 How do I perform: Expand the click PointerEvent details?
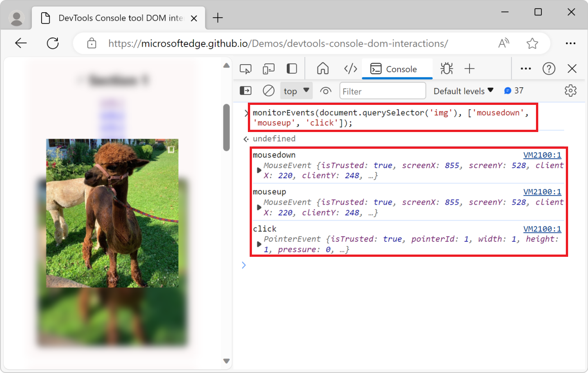259,244
